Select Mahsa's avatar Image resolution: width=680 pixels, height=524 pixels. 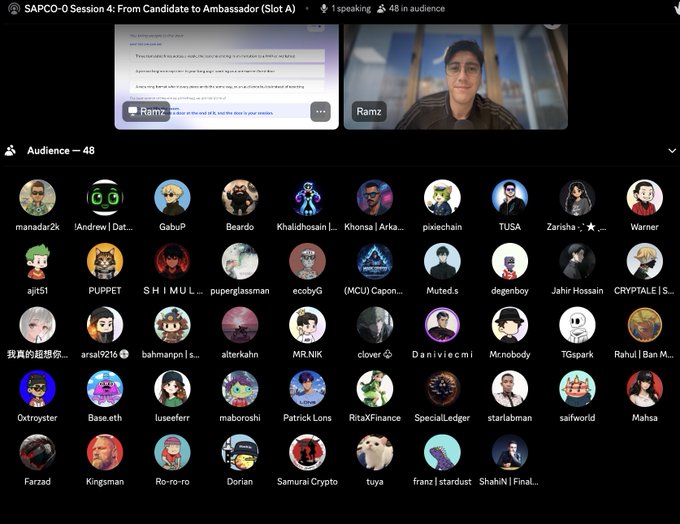tap(644, 389)
